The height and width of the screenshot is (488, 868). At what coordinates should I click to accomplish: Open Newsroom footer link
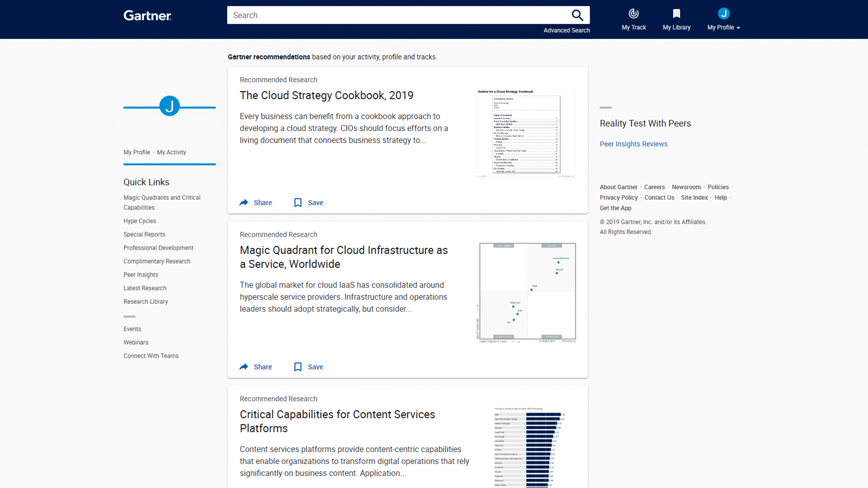(x=686, y=187)
